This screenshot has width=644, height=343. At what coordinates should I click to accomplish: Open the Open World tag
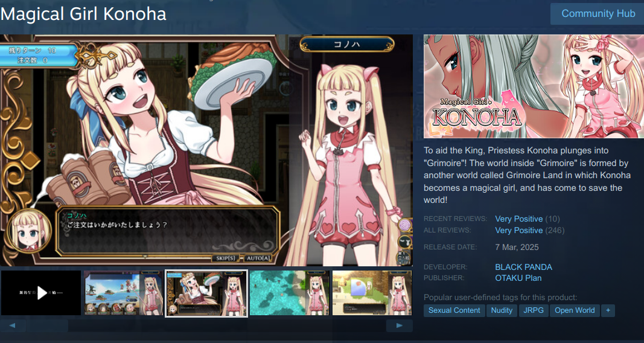click(575, 310)
